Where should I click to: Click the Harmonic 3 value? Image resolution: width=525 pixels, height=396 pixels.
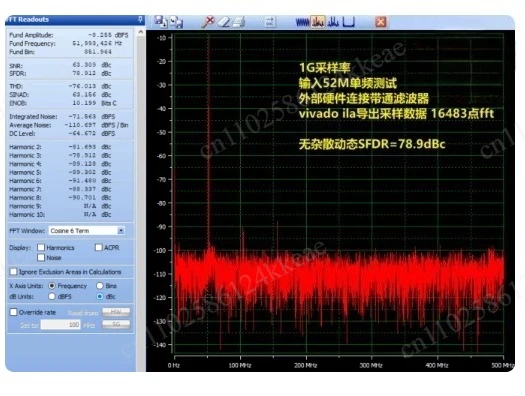coord(82,155)
